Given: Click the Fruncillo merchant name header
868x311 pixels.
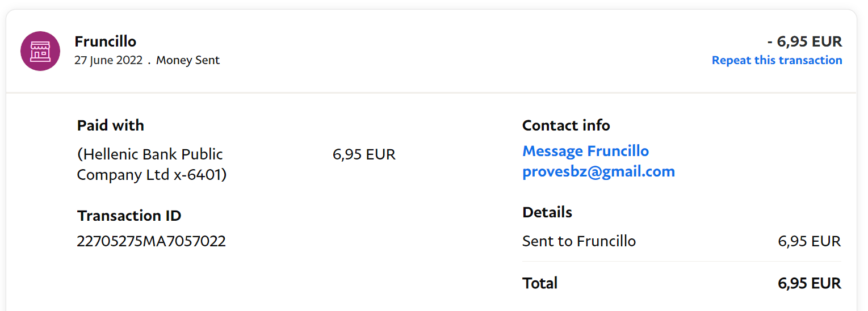Looking at the screenshot, I should 106,41.
